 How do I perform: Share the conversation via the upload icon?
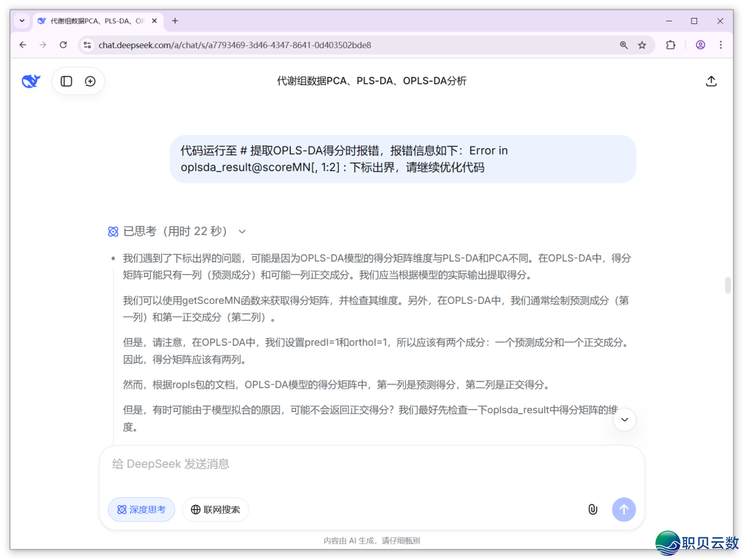[712, 81]
